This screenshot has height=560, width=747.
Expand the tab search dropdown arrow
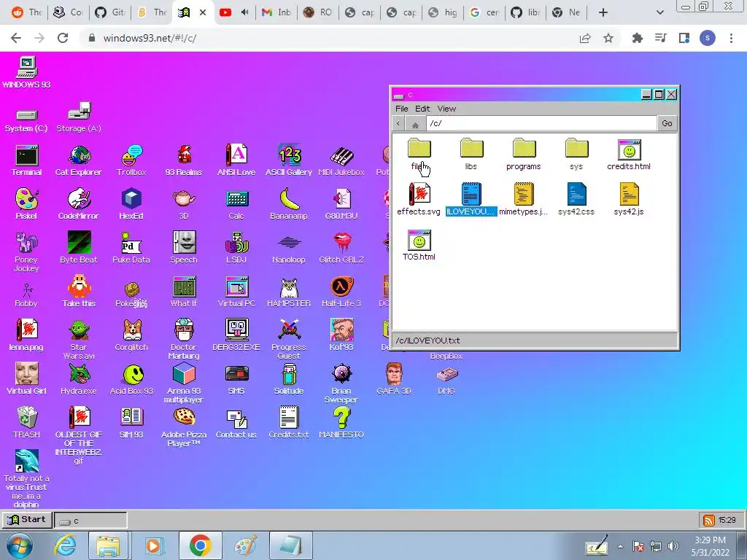pyautogui.click(x=659, y=12)
